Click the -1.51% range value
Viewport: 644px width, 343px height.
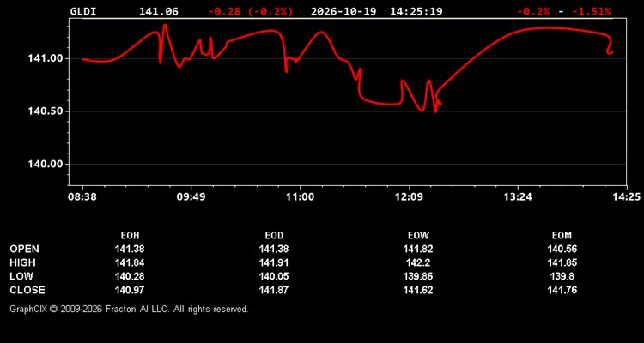pos(592,11)
